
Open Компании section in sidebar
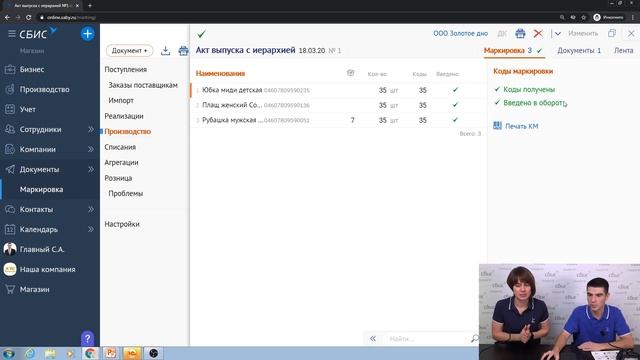[x=38, y=149]
